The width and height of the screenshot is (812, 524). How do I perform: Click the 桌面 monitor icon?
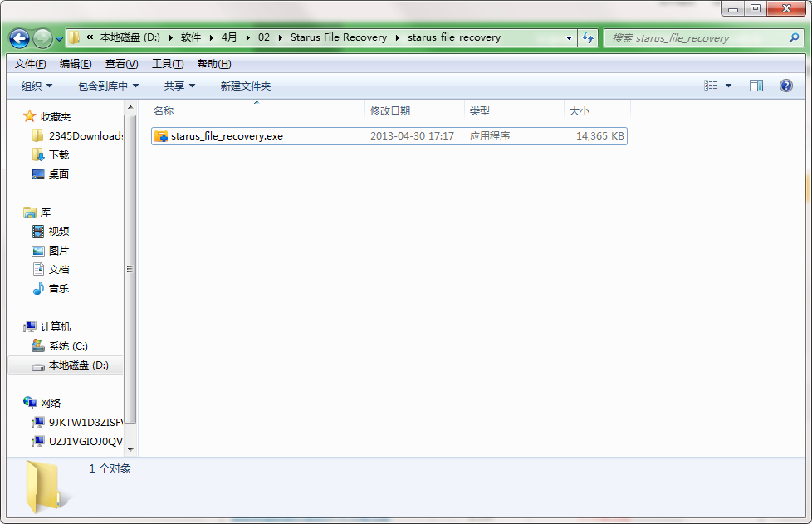click(38, 174)
